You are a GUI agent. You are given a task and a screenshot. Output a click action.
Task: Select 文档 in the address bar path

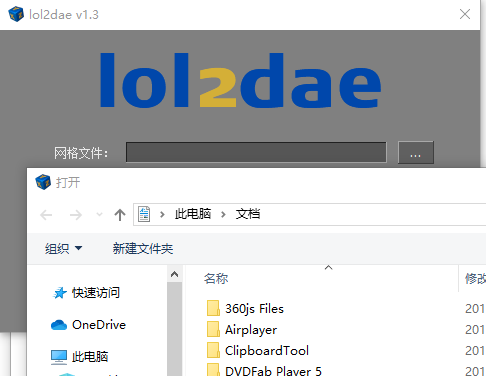pos(248,214)
